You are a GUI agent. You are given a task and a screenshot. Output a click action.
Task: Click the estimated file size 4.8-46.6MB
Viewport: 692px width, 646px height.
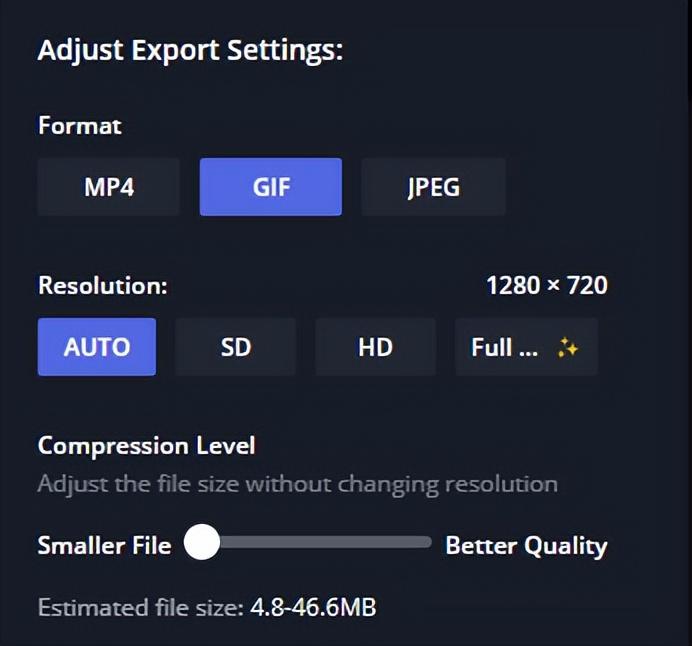click(x=313, y=607)
